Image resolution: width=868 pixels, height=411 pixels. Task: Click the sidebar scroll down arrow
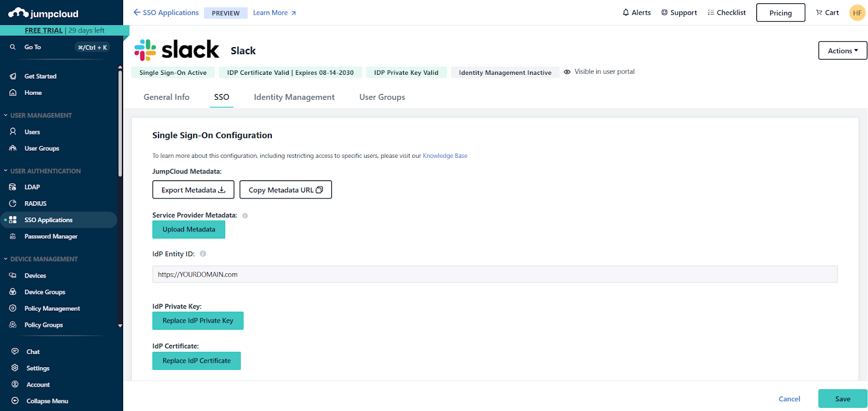pos(120,326)
